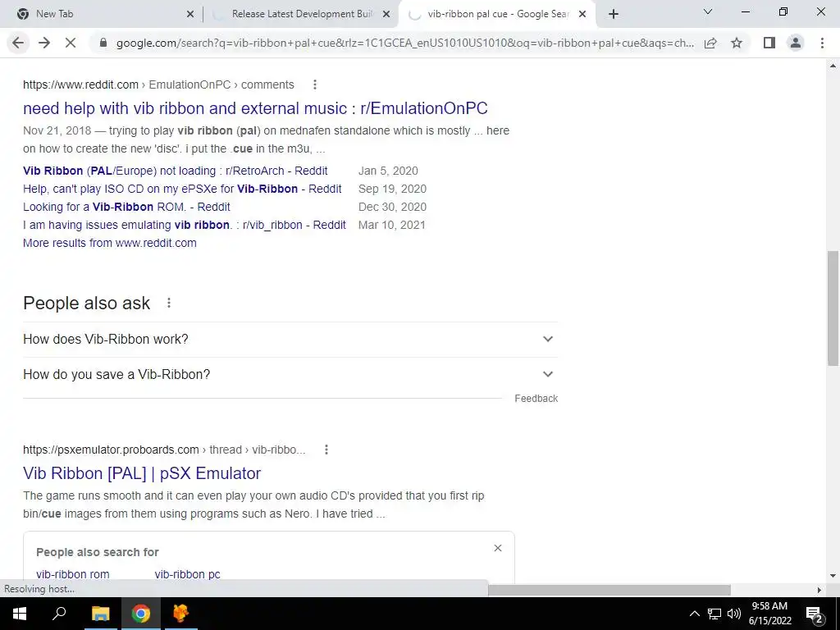The image size is (840, 630).
Task: Open options for reddit.com result
Action: pos(315,84)
